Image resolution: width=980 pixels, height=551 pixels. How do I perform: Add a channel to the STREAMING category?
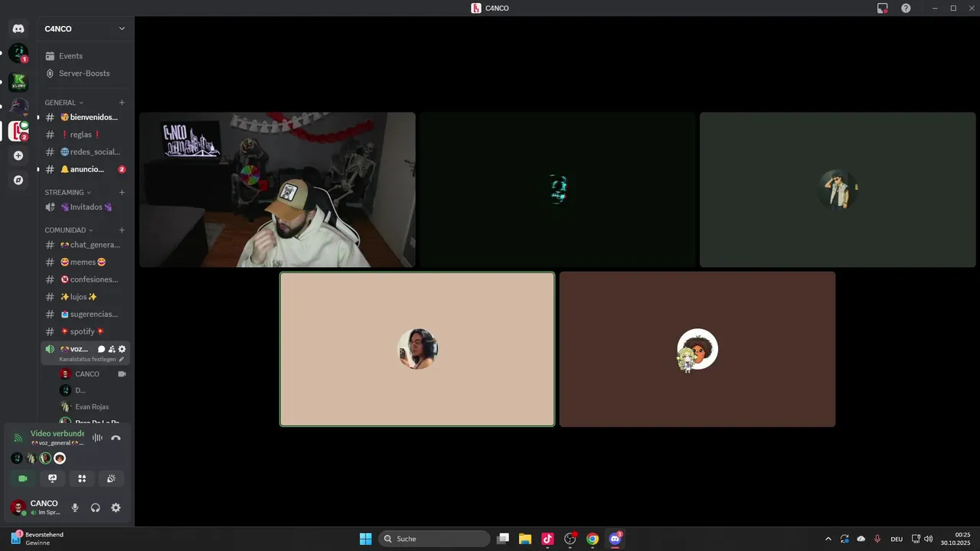coord(122,192)
